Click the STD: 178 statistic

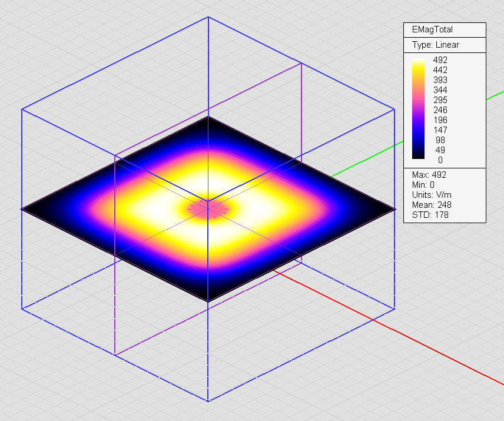(x=428, y=214)
